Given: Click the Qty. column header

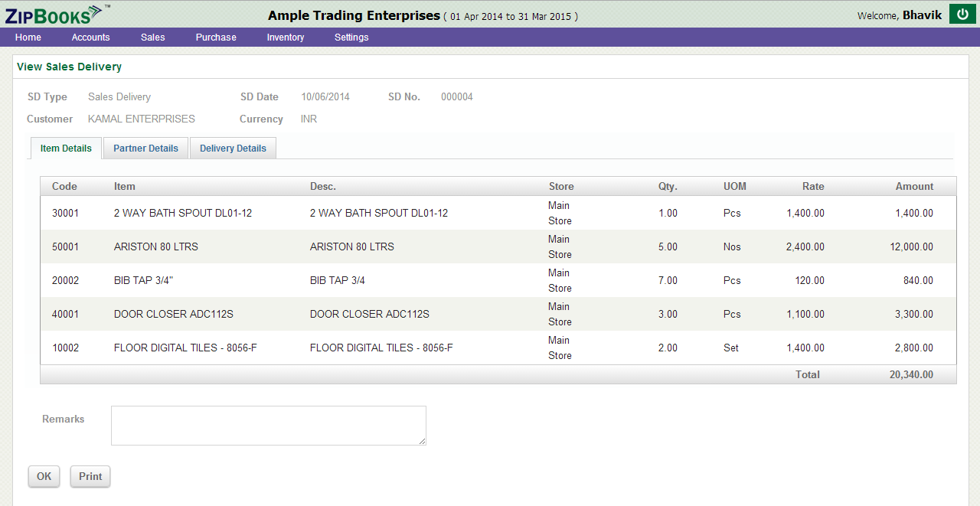Looking at the screenshot, I should point(668,187).
